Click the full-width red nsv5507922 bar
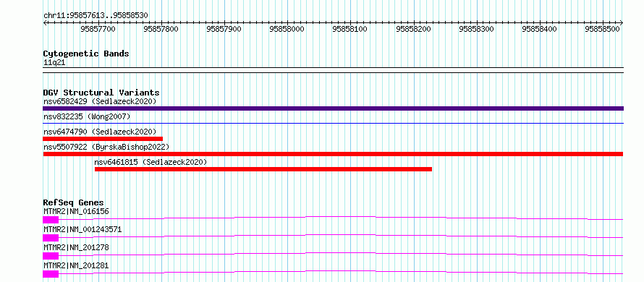This screenshot has width=644, height=282. pos(333,154)
